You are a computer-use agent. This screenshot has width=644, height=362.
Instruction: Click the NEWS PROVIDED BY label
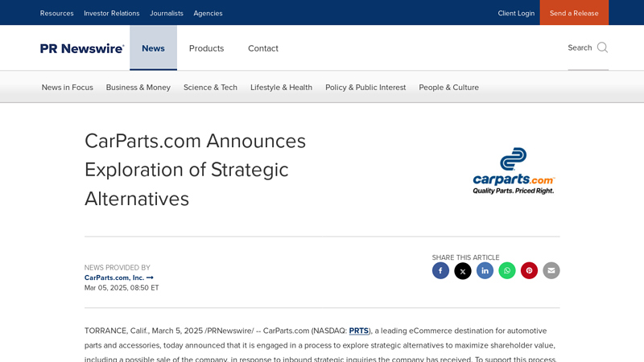coord(117,268)
